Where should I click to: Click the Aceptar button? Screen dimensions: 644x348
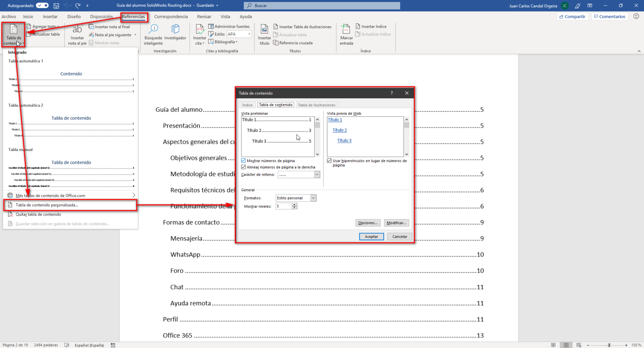[371, 237]
